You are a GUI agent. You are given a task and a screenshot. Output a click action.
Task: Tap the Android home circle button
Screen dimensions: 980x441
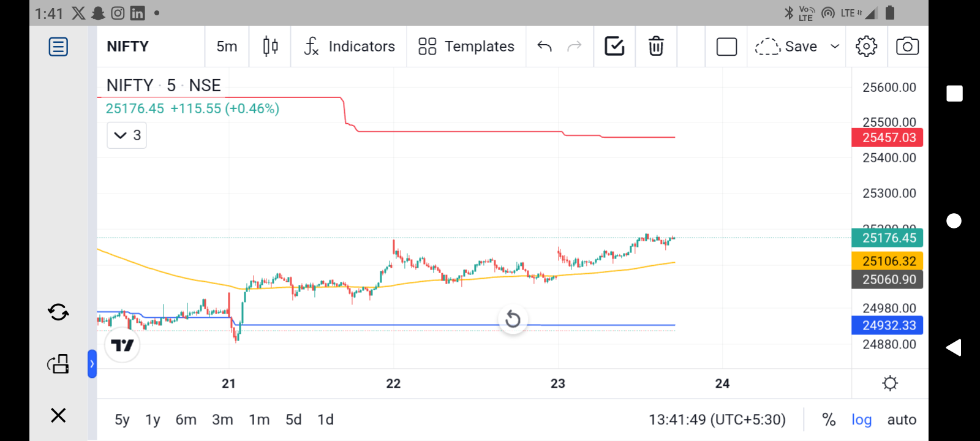click(954, 221)
